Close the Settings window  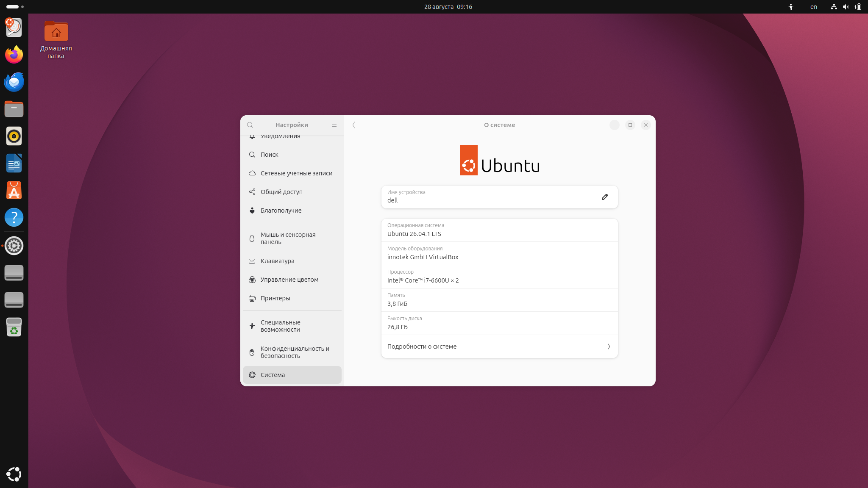pyautogui.click(x=646, y=125)
